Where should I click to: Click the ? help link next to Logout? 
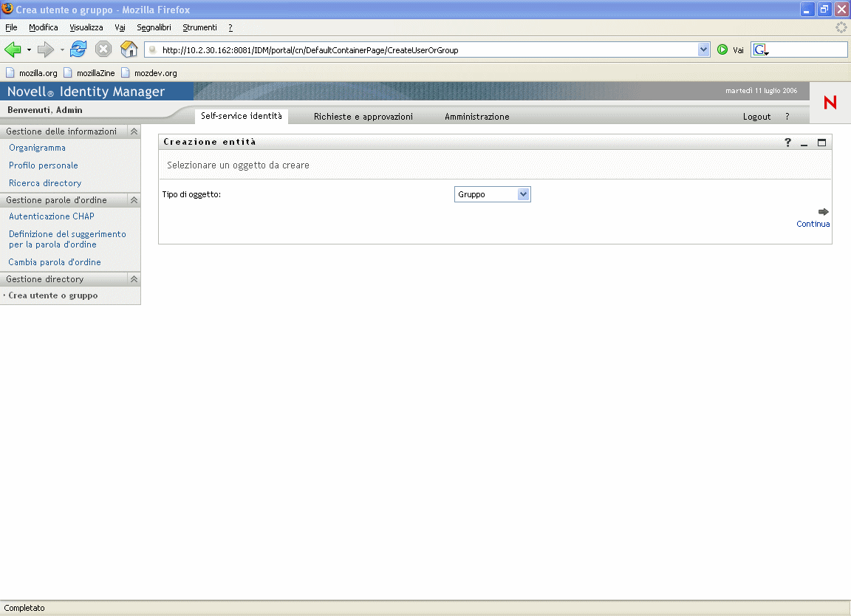787,116
